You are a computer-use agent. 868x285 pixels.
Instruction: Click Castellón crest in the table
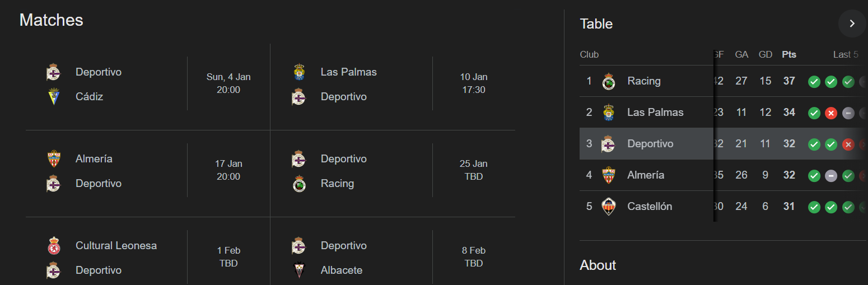(608, 207)
